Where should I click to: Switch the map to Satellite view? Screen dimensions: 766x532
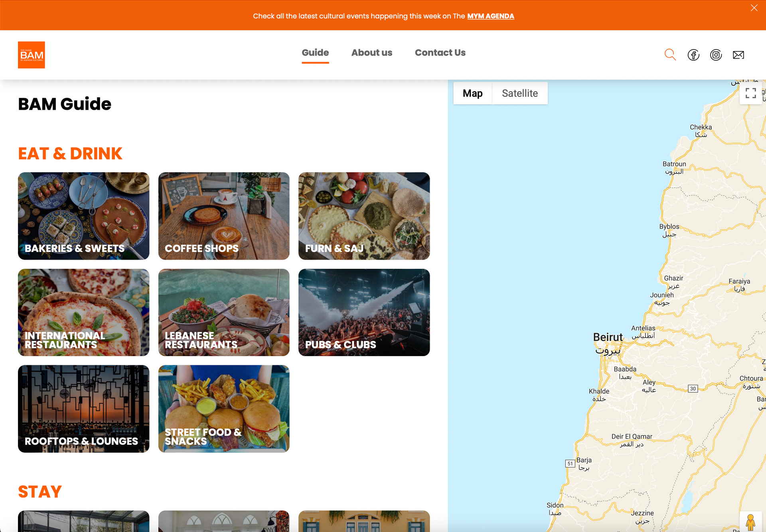click(x=520, y=93)
